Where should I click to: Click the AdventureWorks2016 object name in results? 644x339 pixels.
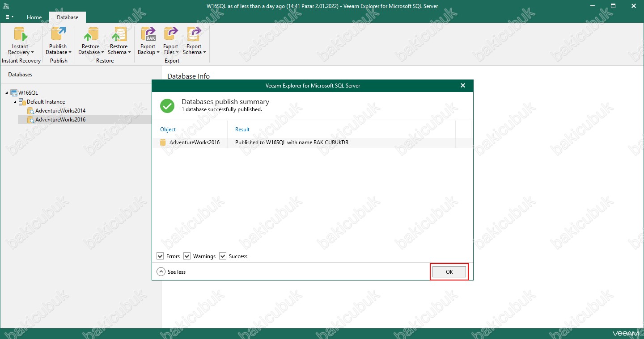[195, 142]
